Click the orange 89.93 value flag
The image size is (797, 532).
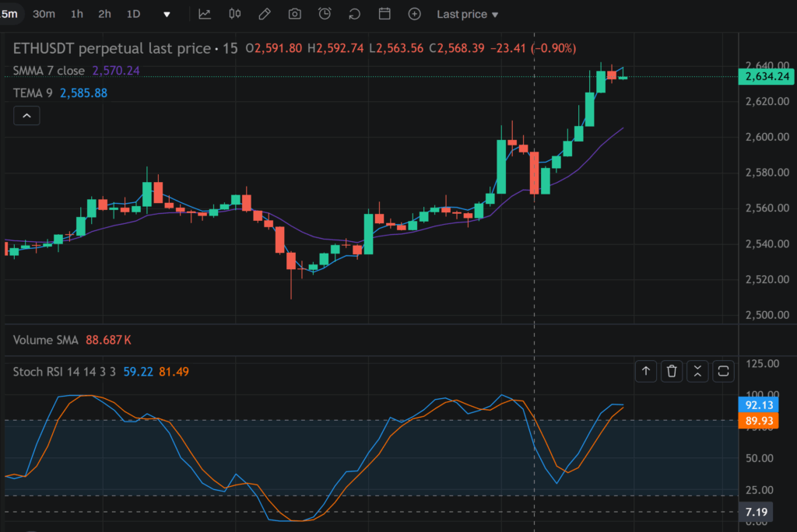[x=758, y=420]
